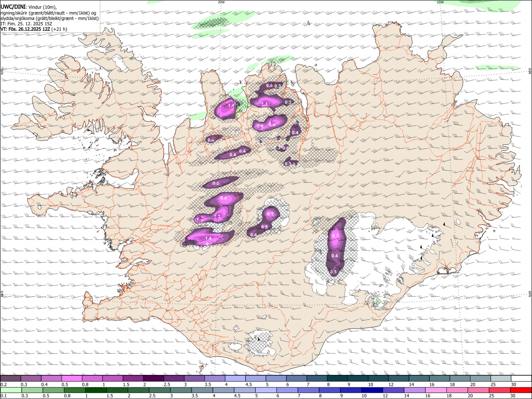Select pale grey snow swatch 25 to 30
Viewport: 532px width, 399px height.
coord(500,379)
